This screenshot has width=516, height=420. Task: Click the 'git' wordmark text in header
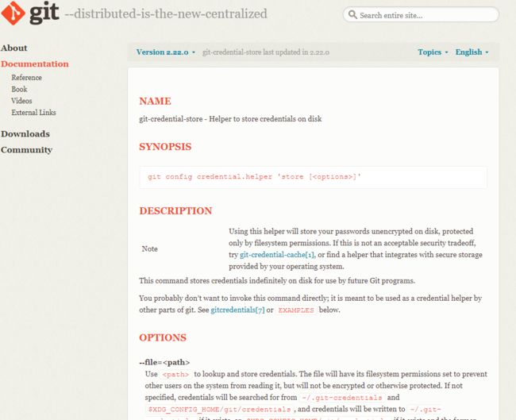coord(44,13)
